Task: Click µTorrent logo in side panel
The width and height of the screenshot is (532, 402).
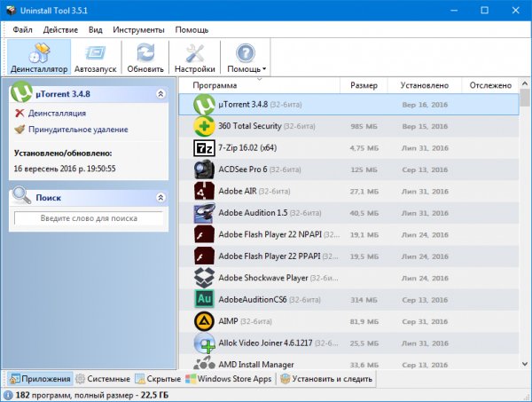Action: tap(21, 92)
